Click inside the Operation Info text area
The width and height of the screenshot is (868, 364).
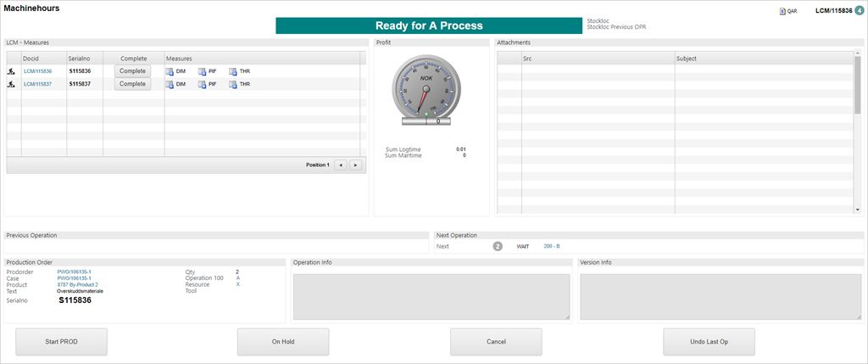[x=431, y=297]
